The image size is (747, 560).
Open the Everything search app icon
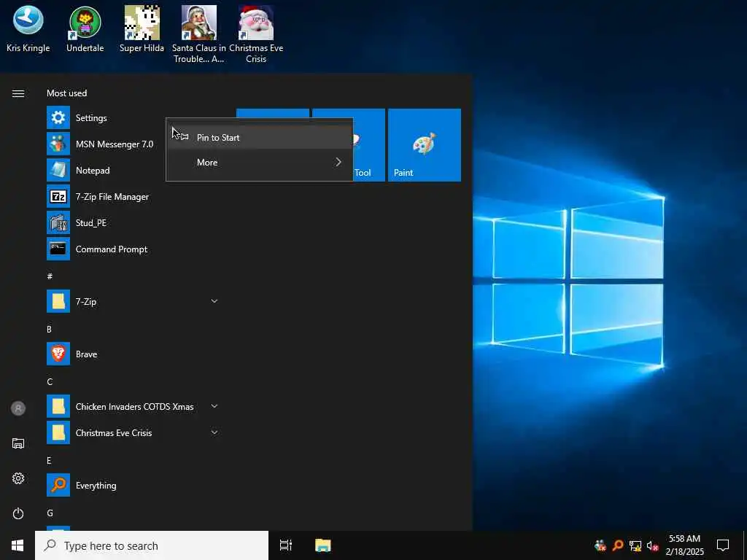point(58,485)
